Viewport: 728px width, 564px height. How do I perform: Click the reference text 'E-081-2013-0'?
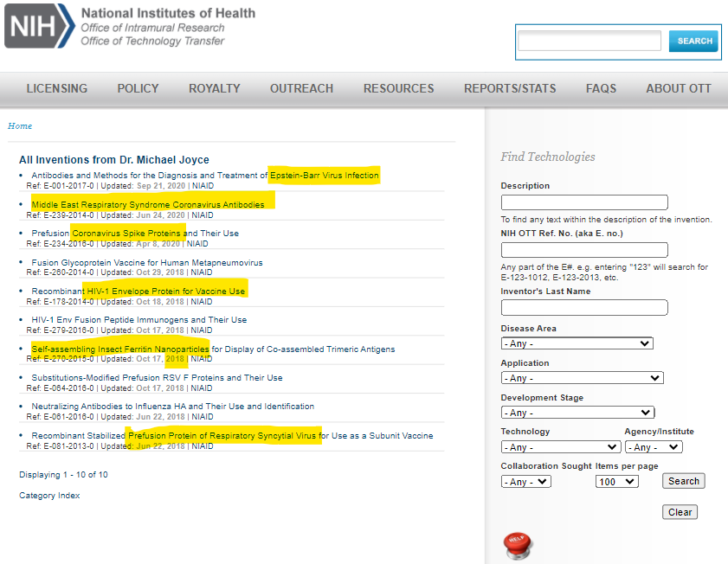[x=68, y=446]
